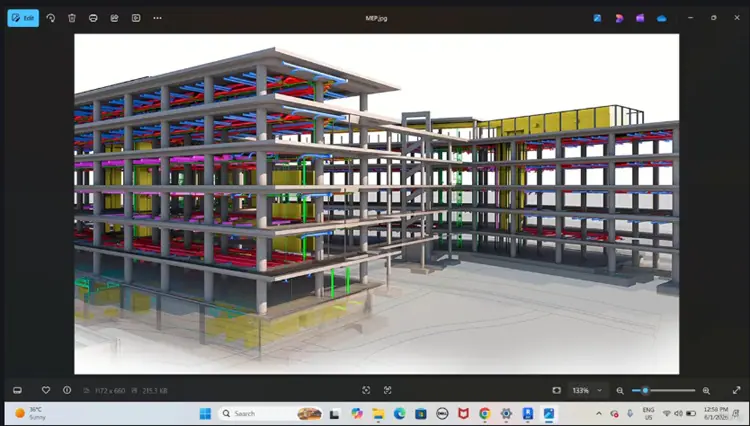Viewport: 750px width, 426px height.
Task: Click the purple video editor icon at top right
Action: pyautogui.click(x=640, y=18)
